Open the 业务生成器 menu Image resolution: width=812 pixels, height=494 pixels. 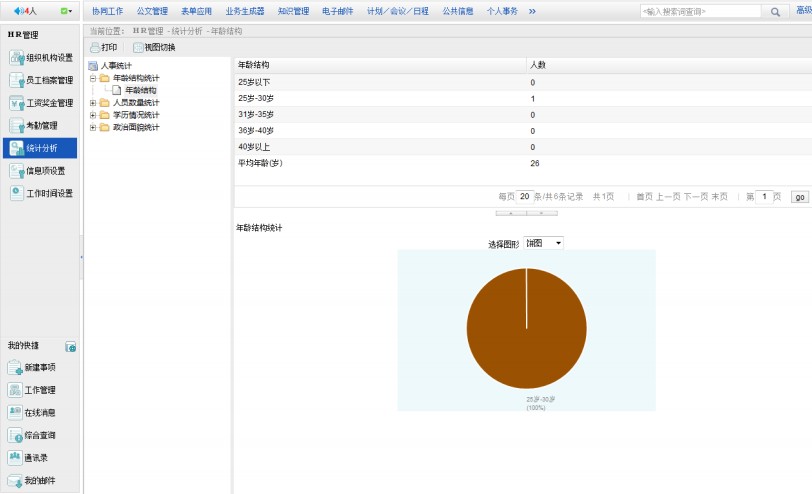tap(245, 11)
